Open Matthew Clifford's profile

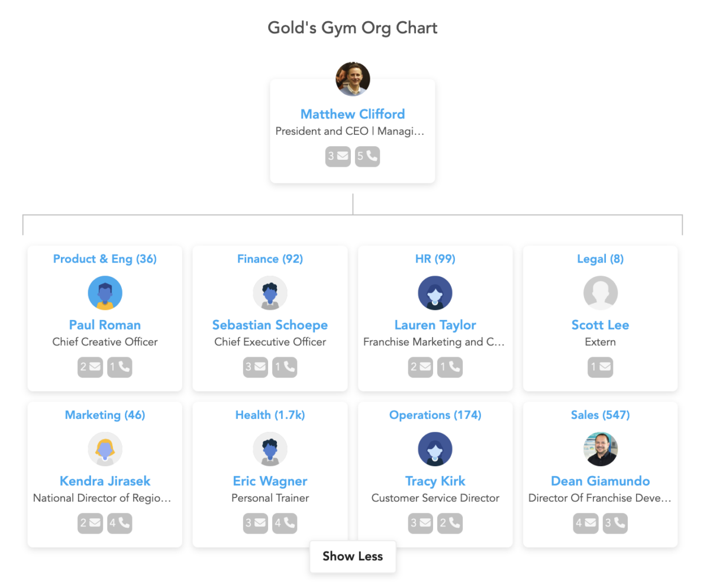pos(353,114)
